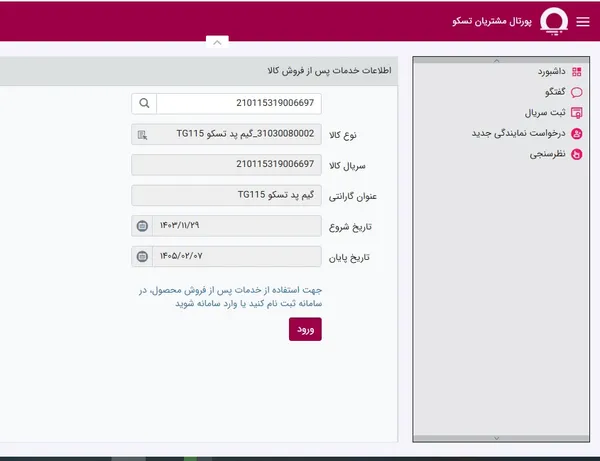Open the hamburger menu in header
This screenshot has height=461, width=600.
click(x=583, y=21)
